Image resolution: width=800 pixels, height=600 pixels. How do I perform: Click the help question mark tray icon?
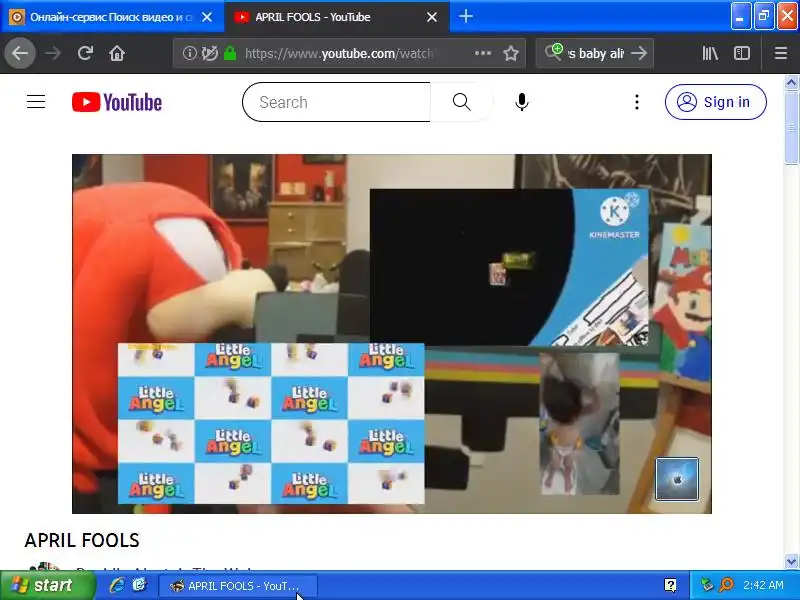pyautogui.click(x=670, y=585)
